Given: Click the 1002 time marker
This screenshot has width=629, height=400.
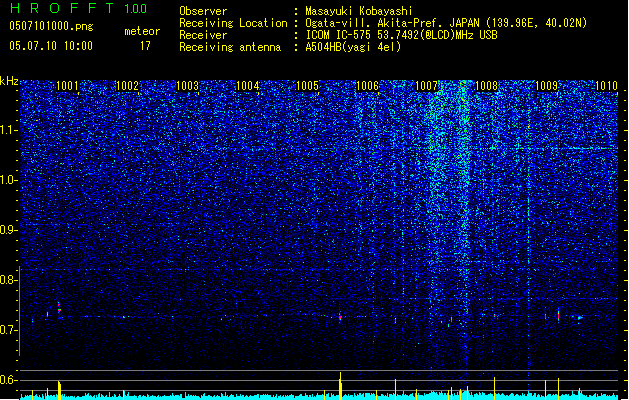Looking at the screenshot, I should [x=127, y=86].
